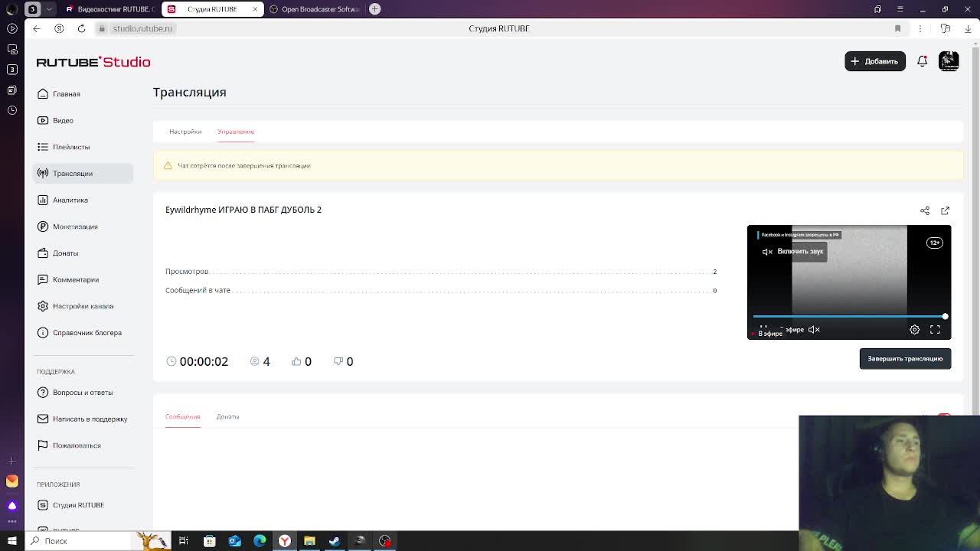Switch to the Донаты tab below stats

click(227, 417)
